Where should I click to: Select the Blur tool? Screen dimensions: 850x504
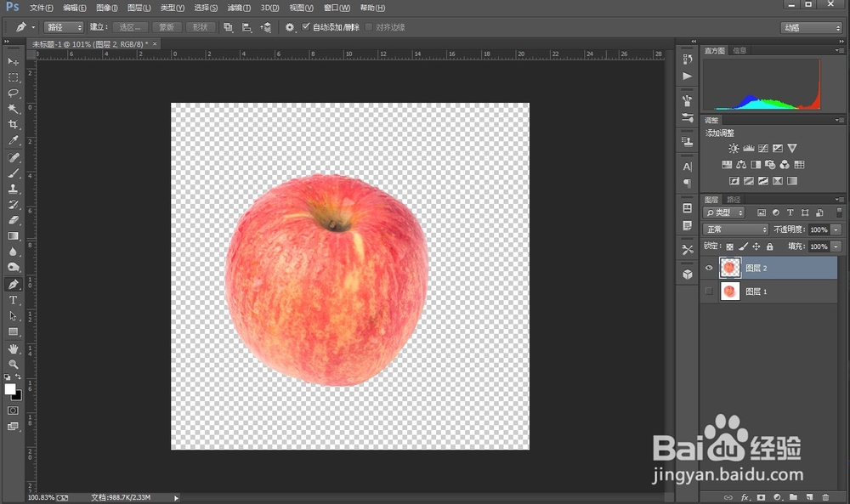[13, 252]
